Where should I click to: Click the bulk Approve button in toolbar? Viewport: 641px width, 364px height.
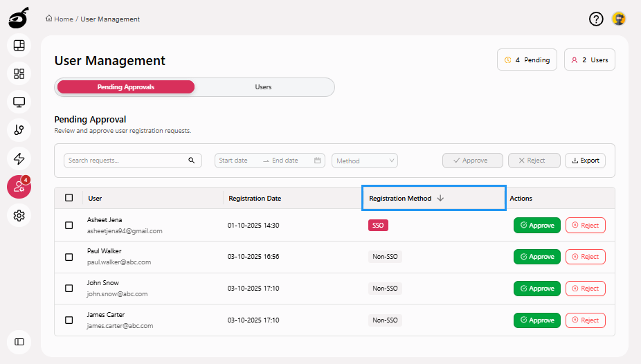coord(473,161)
